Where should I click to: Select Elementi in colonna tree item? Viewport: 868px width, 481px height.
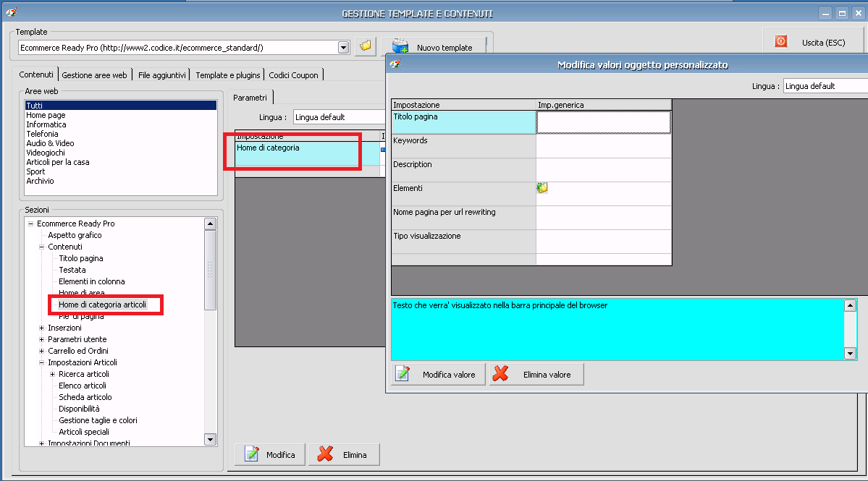91,281
